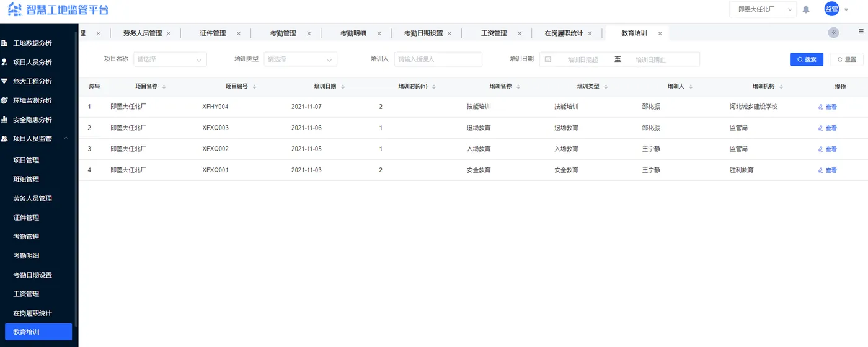Click the 胜利教育 cell
Screen dimensions: 868x347
pos(742,170)
